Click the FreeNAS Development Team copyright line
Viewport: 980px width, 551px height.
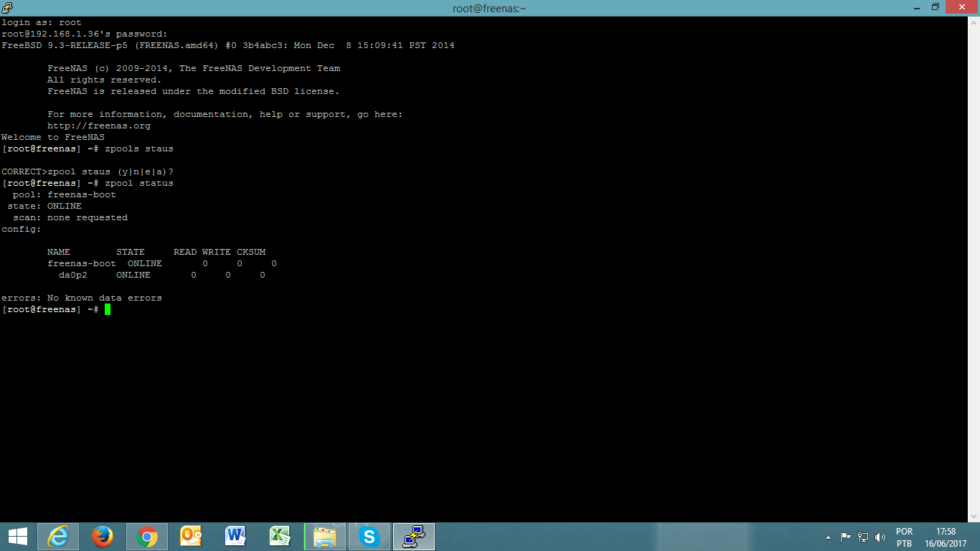tap(194, 68)
